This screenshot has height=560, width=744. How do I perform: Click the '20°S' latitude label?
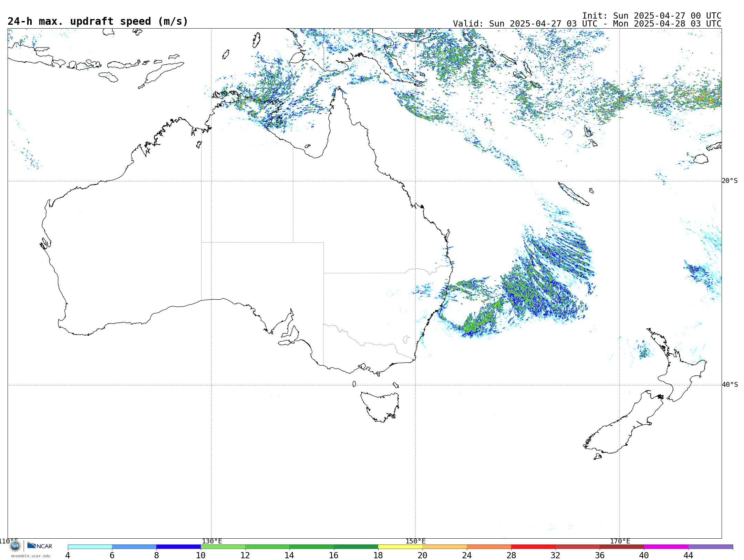[x=730, y=181]
